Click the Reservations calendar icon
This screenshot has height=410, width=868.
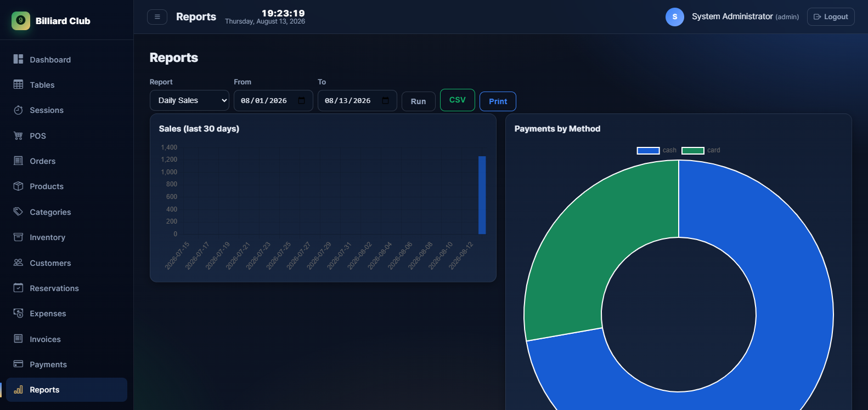[18, 288]
